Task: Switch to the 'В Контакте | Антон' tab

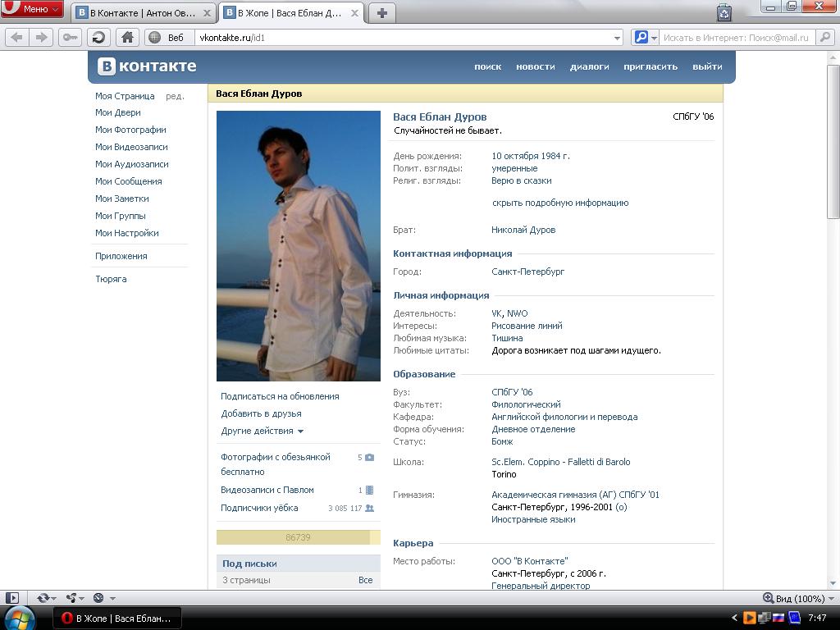Action: 146,13
